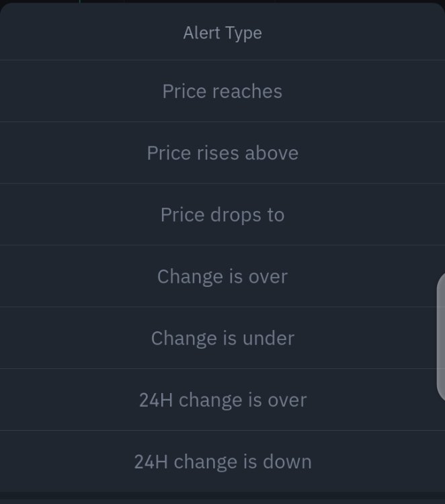Choose "Price rises above" option
Viewport: 445px width, 504px height.
(x=222, y=153)
